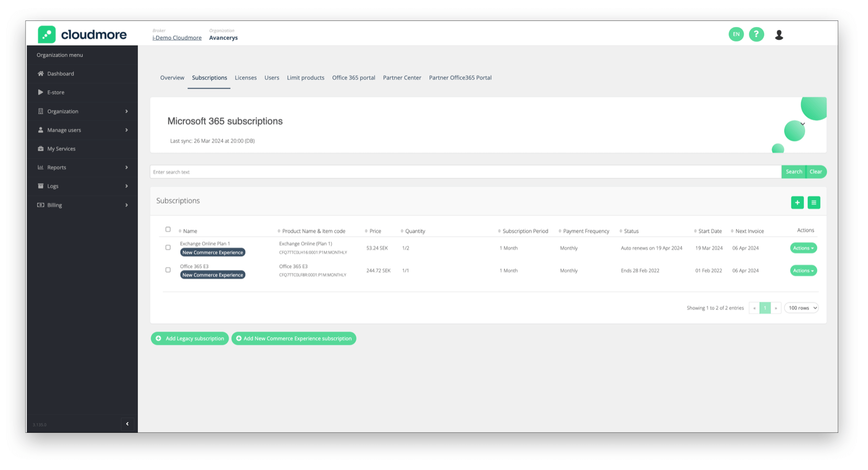
Task: Select the Subscriptions tab
Action: [x=209, y=78]
